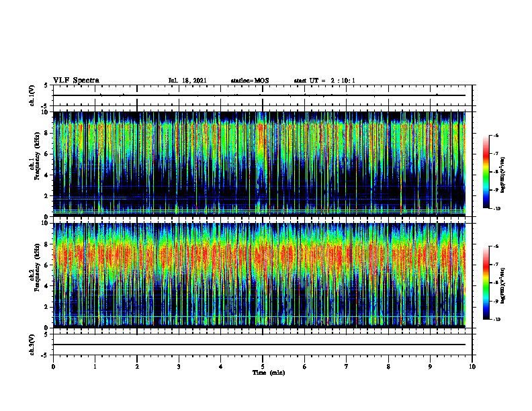Click the ch.2 spectrogram color scale bar

pyautogui.click(x=486, y=283)
